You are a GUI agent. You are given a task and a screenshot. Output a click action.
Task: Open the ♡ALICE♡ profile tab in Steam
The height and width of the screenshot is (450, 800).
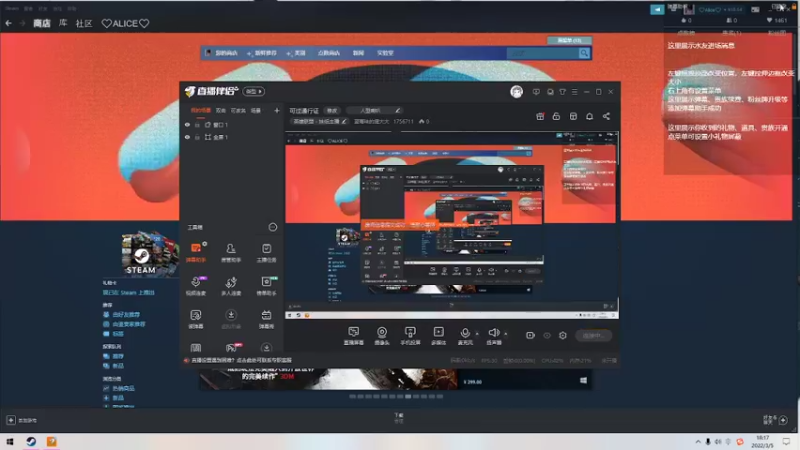[x=125, y=23]
